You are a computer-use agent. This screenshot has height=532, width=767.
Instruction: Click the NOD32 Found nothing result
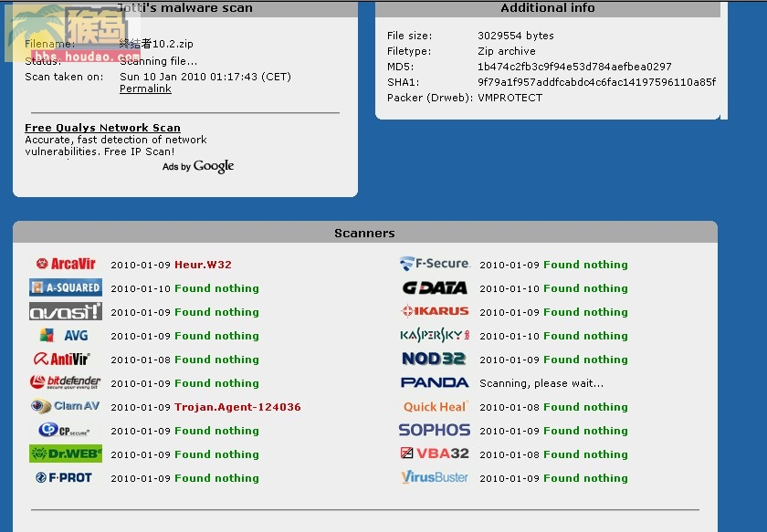(x=585, y=360)
